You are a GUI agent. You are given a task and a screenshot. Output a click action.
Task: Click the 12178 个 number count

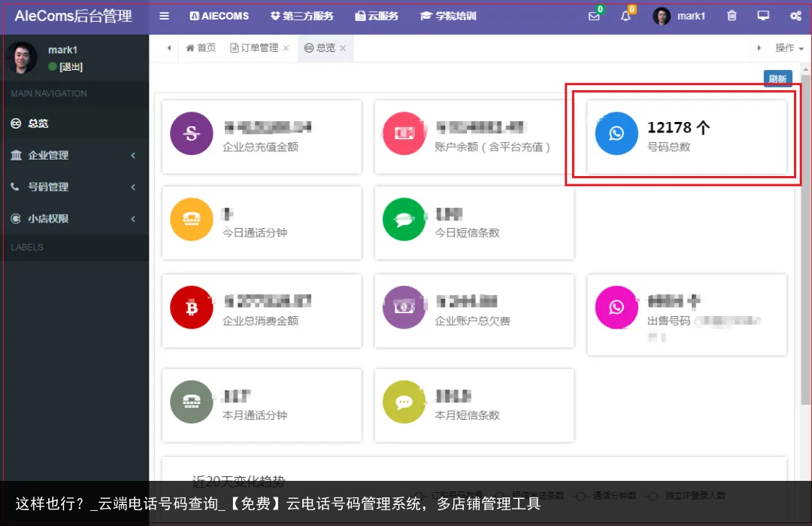click(678, 127)
